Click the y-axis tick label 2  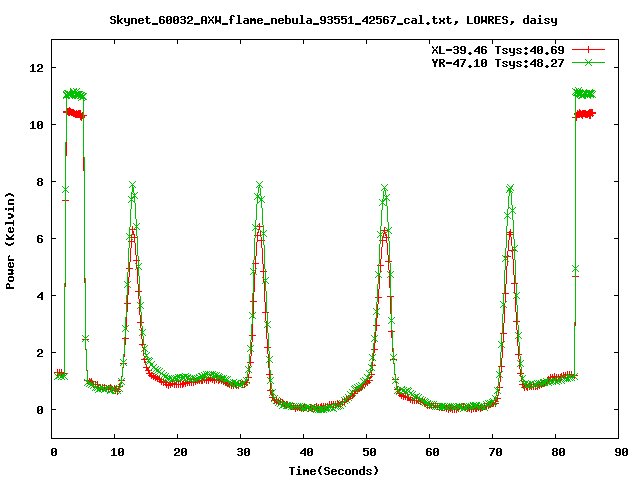click(40, 353)
